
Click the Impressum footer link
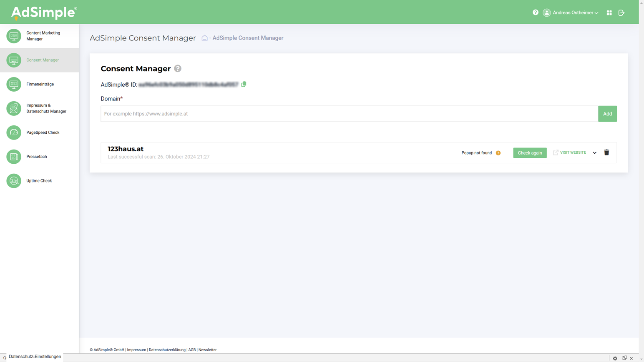[136, 350]
